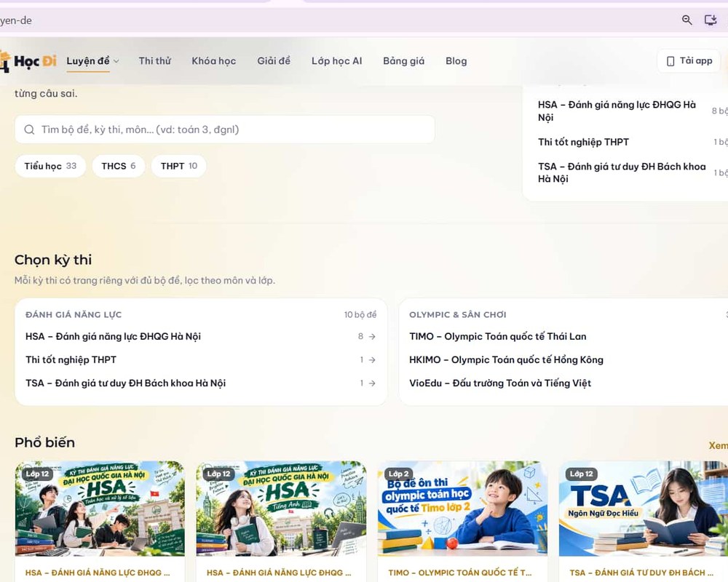Open the Thi thử menu item
728x582 pixels.
tap(154, 61)
